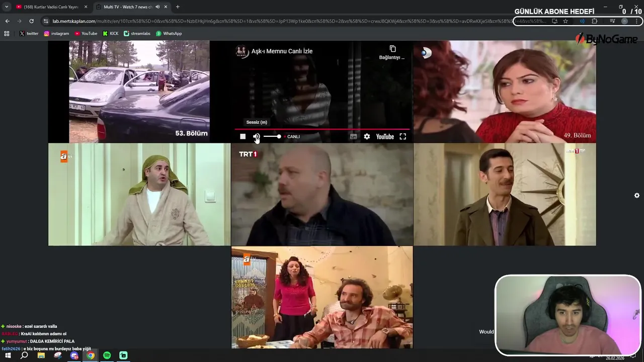This screenshot has height=362, width=644.
Task: Click the install app icon in address bar
Action: click(554, 21)
